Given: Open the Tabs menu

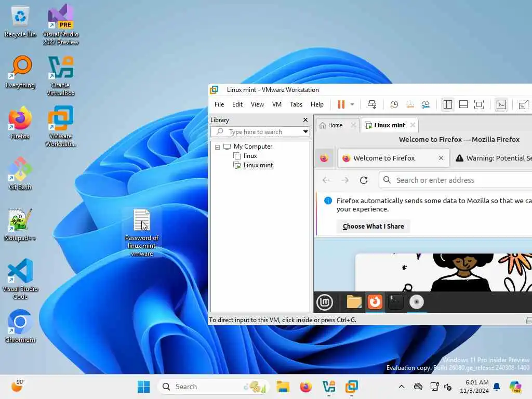Looking at the screenshot, I should [296, 104].
